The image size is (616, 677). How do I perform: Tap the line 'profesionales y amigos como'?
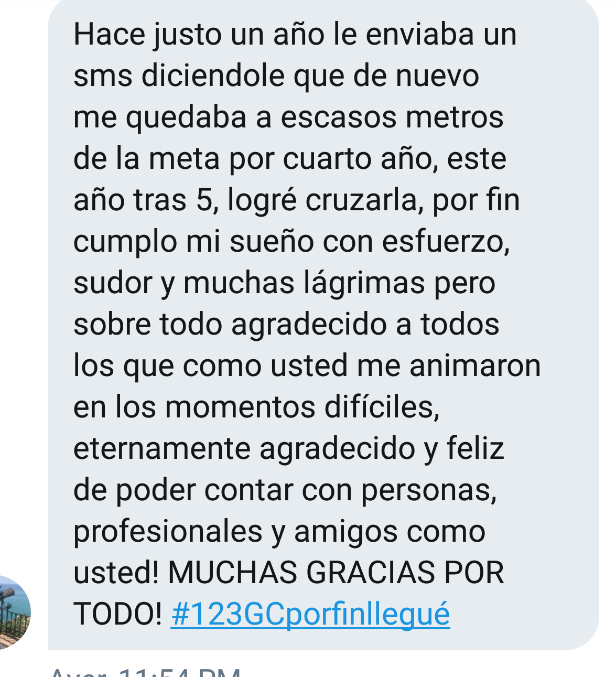click(x=279, y=532)
